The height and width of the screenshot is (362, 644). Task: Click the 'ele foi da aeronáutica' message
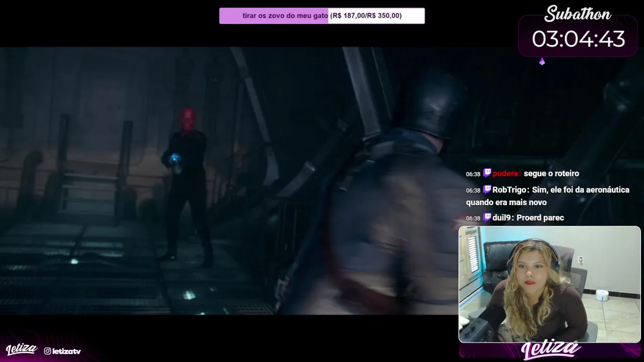coord(547,196)
